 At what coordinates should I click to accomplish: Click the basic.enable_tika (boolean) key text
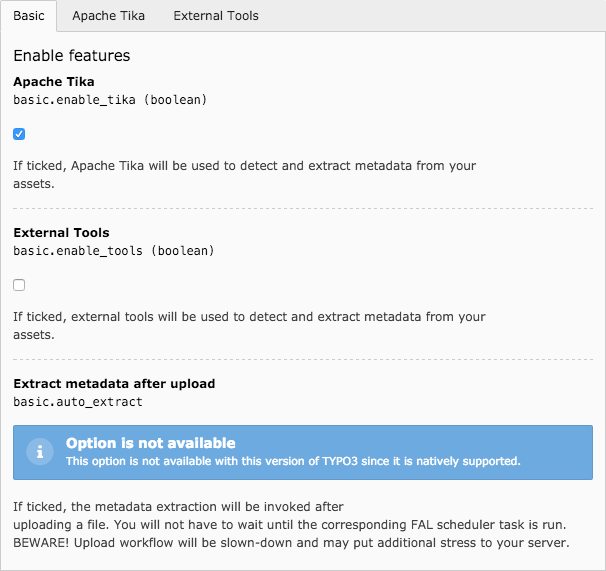[x=110, y=99]
